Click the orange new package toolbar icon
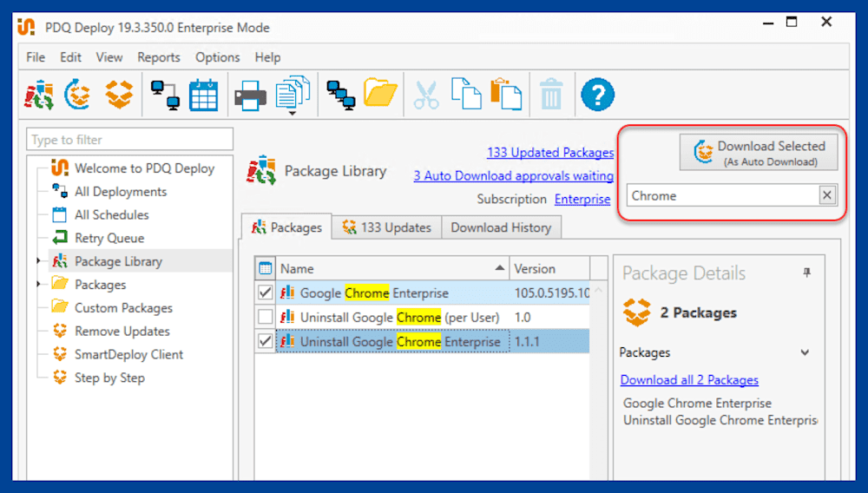The image size is (868, 493). (x=119, y=95)
